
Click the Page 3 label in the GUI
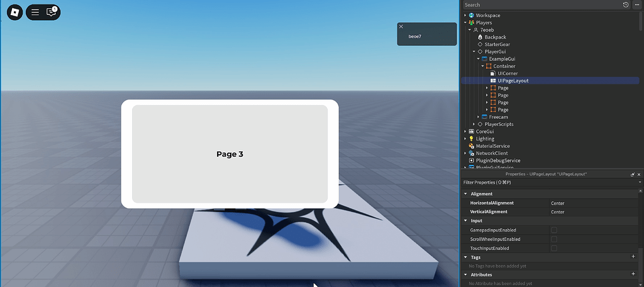pyautogui.click(x=230, y=154)
